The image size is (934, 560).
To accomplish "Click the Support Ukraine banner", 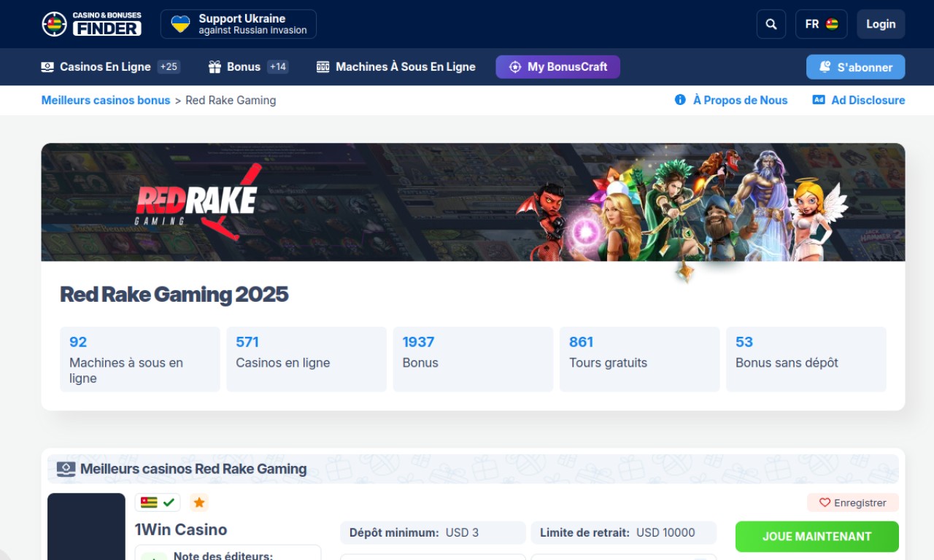I will [239, 24].
